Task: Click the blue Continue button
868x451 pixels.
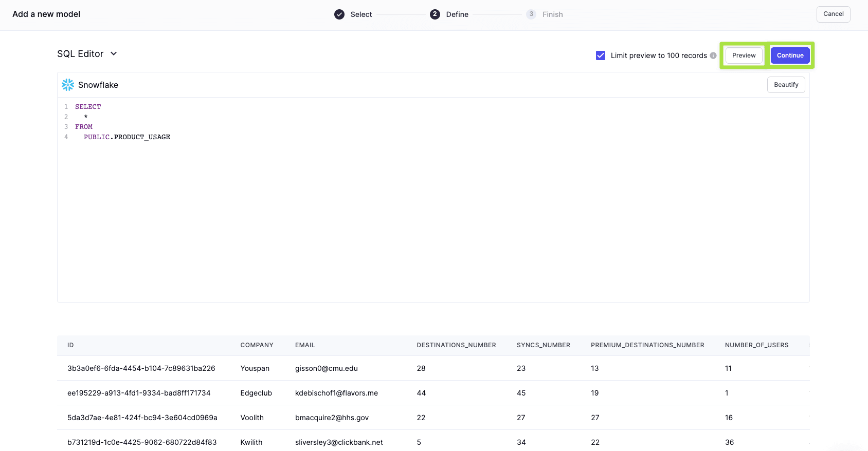Action: 790,55
